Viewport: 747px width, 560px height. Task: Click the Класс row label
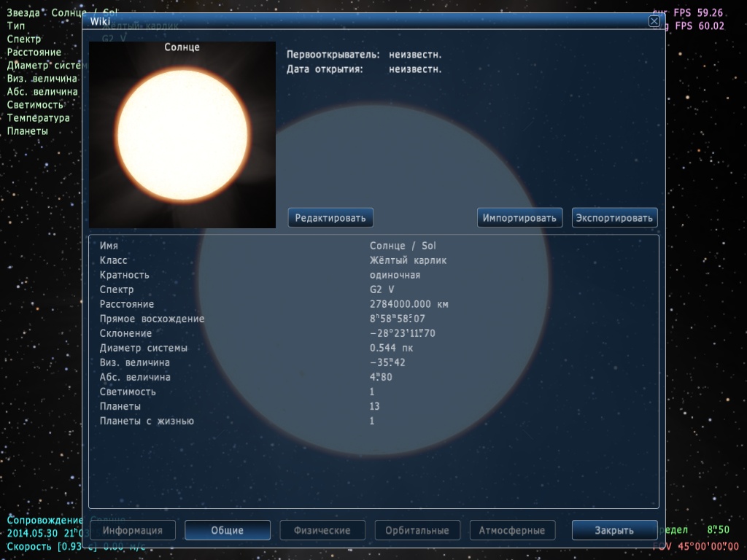tap(113, 260)
